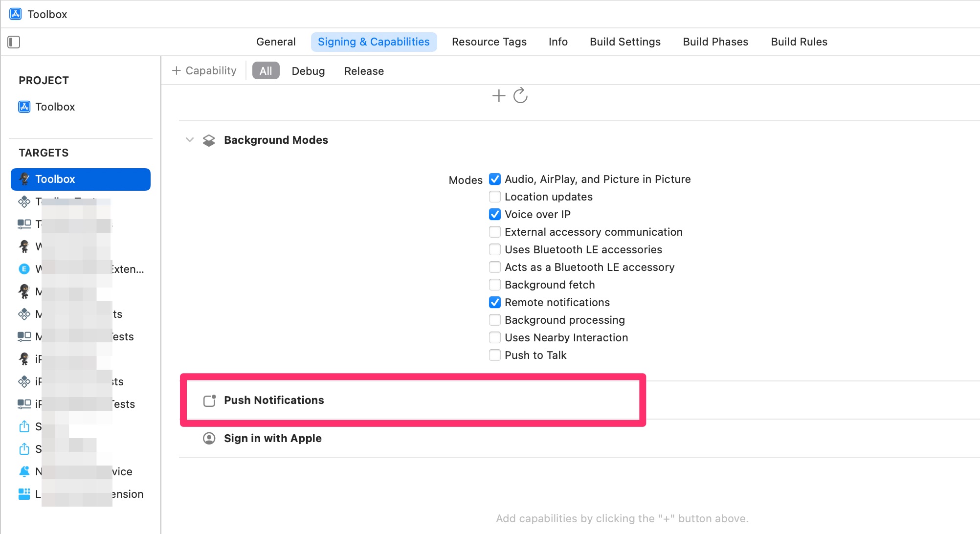Toggle Audio, AirPlay, and Picture in Picture mode

coord(494,179)
